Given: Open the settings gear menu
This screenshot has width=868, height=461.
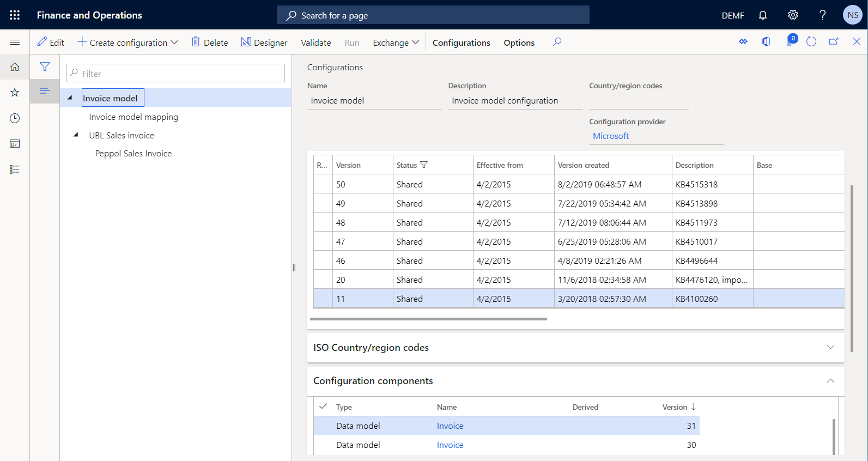Looking at the screenshot, I should [x=793, y=15].
